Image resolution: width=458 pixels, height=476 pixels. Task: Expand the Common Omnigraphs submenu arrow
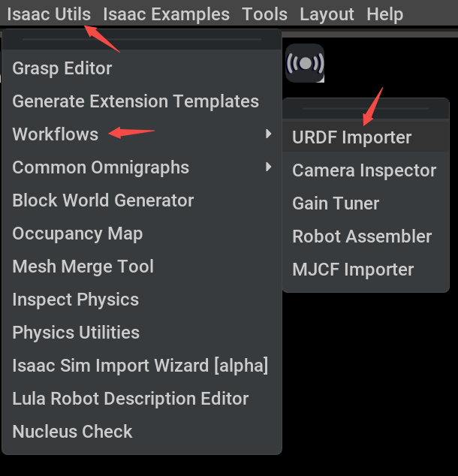coord(268,167)
